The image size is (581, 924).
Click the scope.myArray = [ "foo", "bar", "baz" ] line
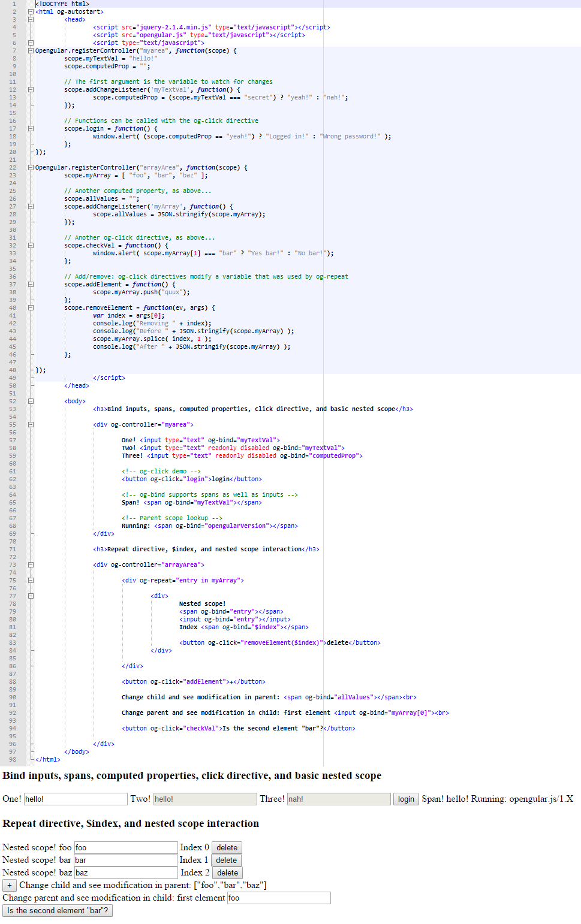pos(136,176)
